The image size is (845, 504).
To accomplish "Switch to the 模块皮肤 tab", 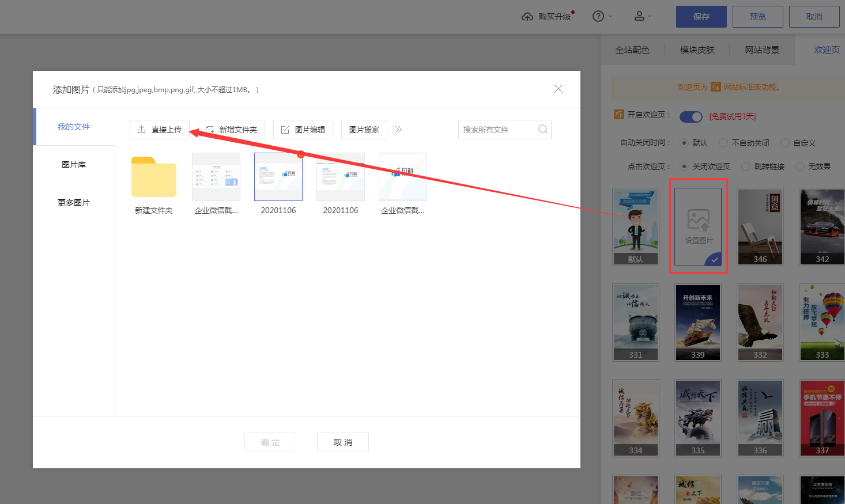I will click(697, 50).
